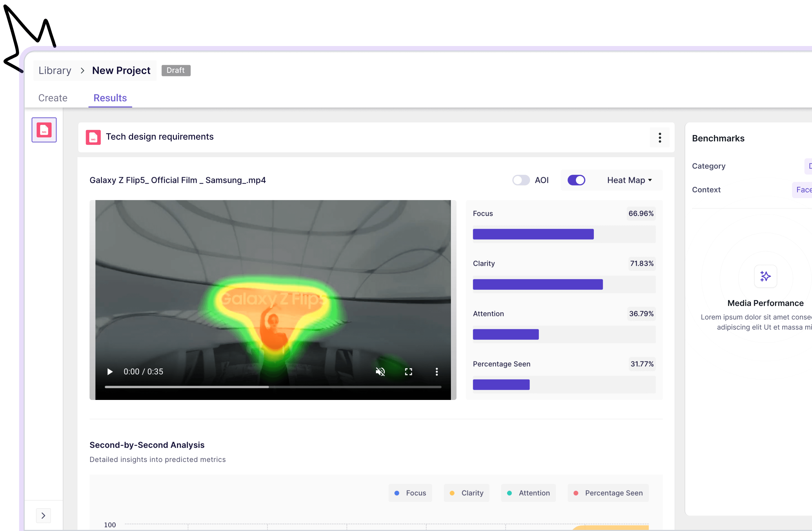
Task: Click the Attention progress bar
Action: [564, 335]
